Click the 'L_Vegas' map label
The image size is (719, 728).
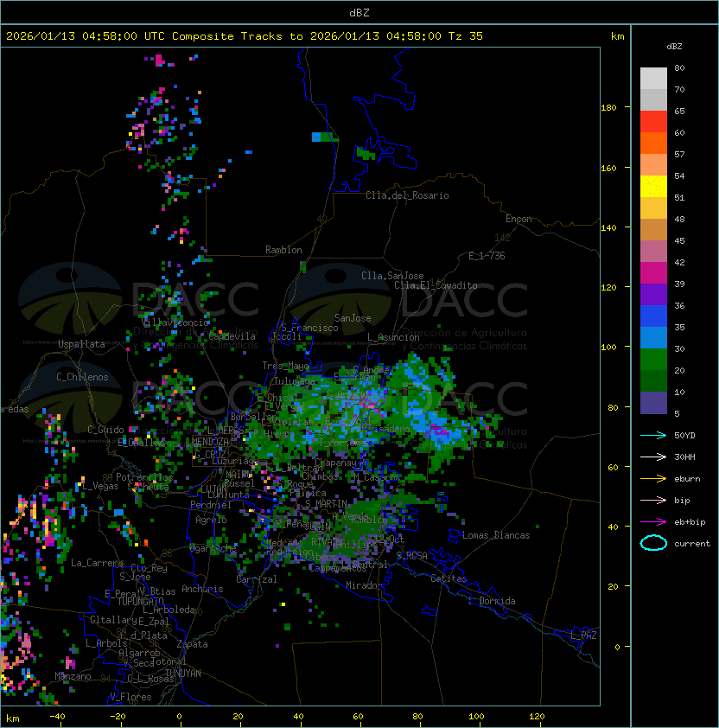click(x=100, y=486)
